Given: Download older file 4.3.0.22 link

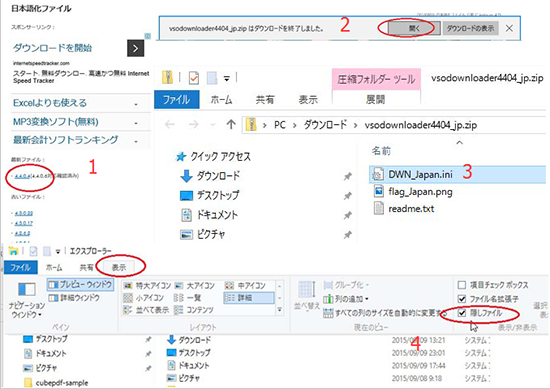Looking at the screenshot, I should 24,213.
